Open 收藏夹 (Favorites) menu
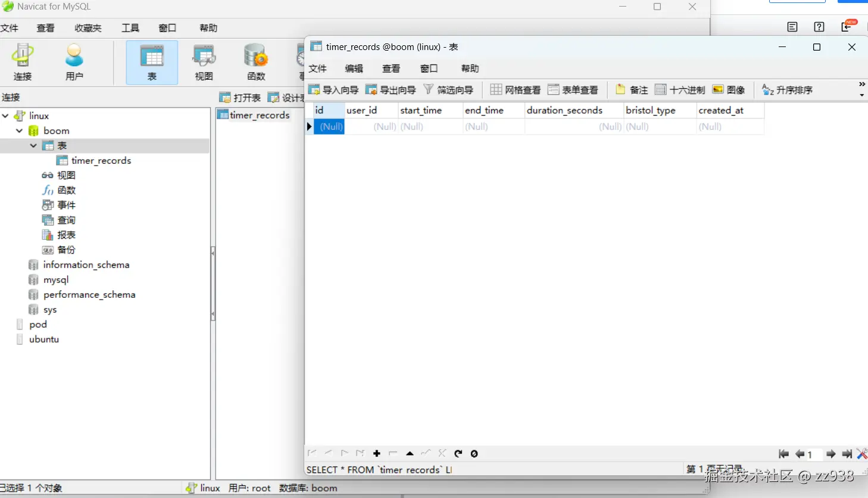This screenshot has width=868, height=498. pyautogui.click(x=88, y=28)
